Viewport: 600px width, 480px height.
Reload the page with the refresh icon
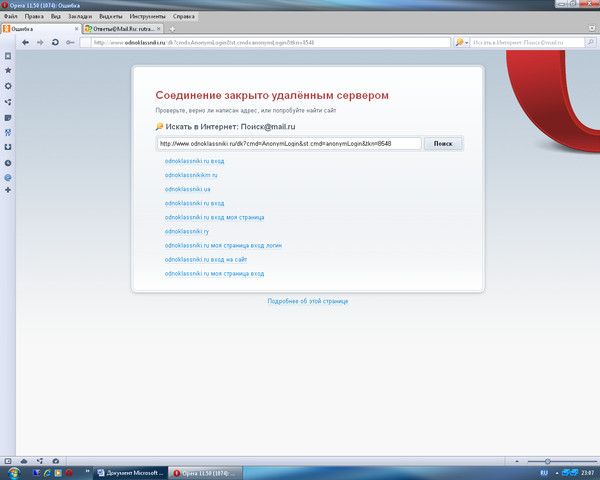[55, 42]
